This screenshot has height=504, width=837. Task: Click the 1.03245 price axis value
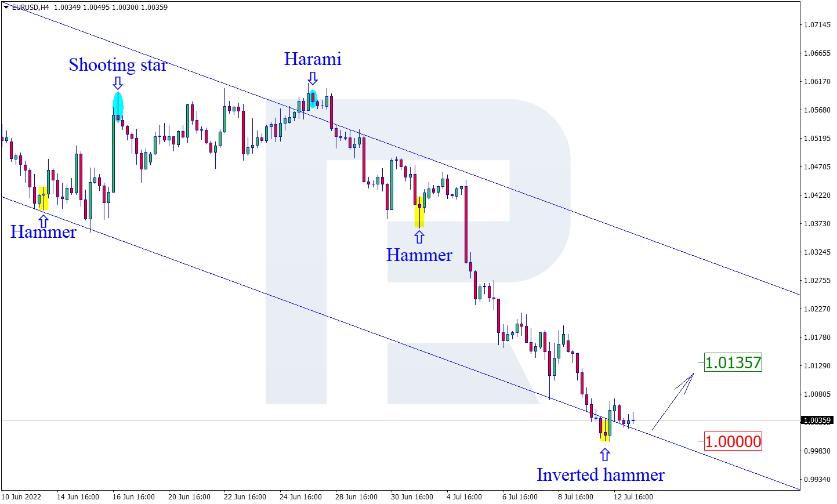[817, 252]
